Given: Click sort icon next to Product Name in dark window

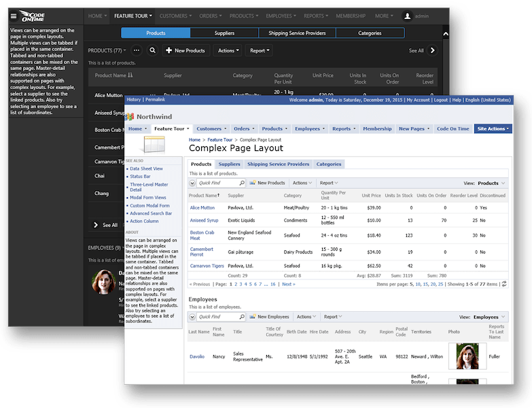Looking at the screenshot, I should click(130, 75).
